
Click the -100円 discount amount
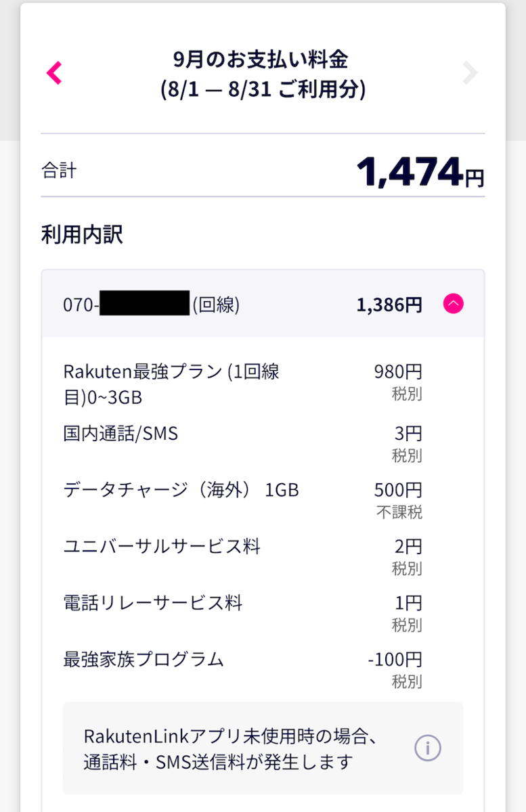[395, 659]
